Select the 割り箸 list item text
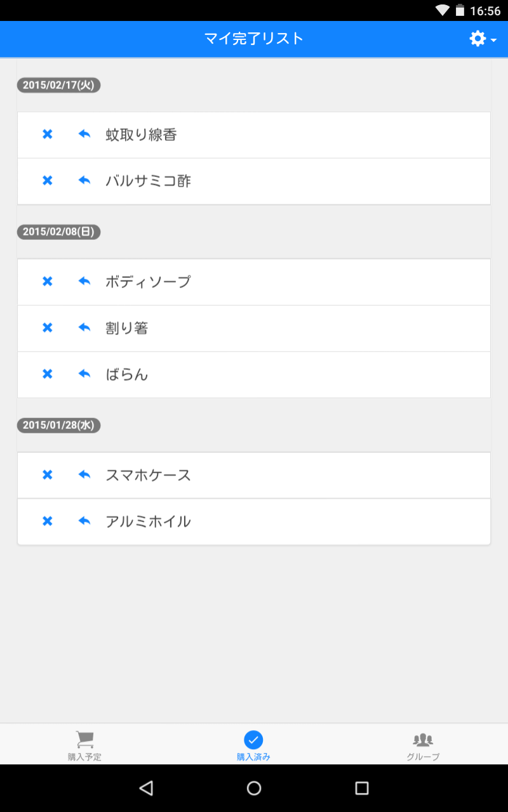508x812 pixels. coord(127,328)
